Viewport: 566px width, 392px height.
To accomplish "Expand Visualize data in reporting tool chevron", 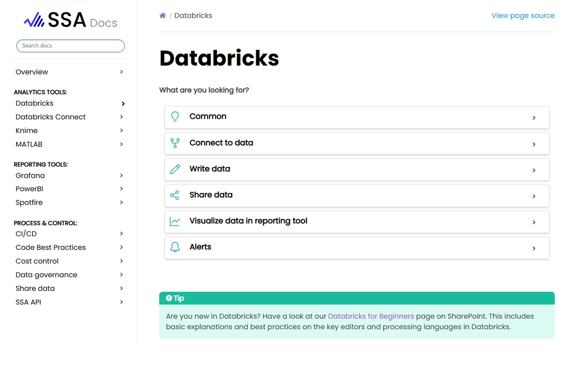I will 534,223.
